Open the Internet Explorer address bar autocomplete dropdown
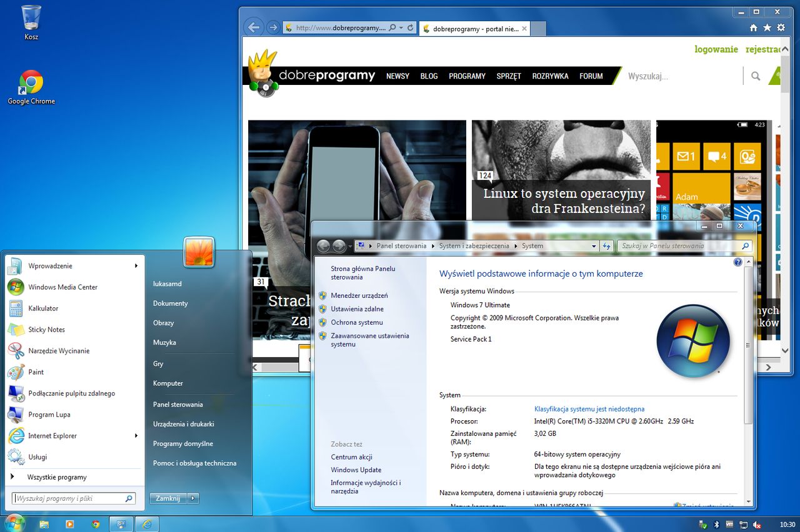The image size is (800, 532). click(401, 28)
